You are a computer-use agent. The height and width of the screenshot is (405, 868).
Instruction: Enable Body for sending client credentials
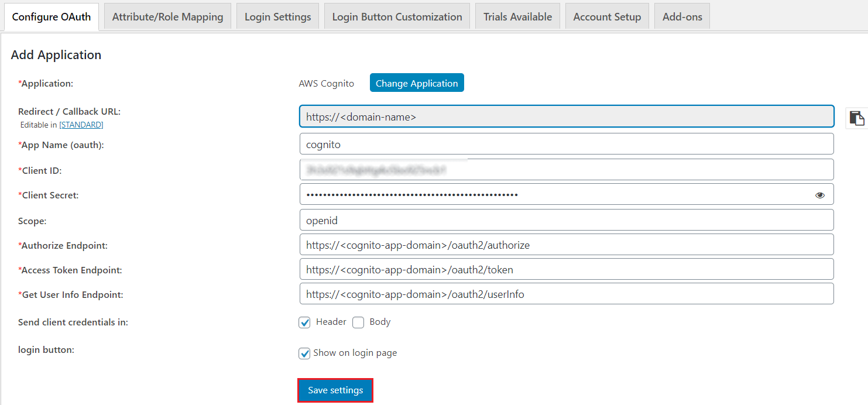tap(358, 322)
